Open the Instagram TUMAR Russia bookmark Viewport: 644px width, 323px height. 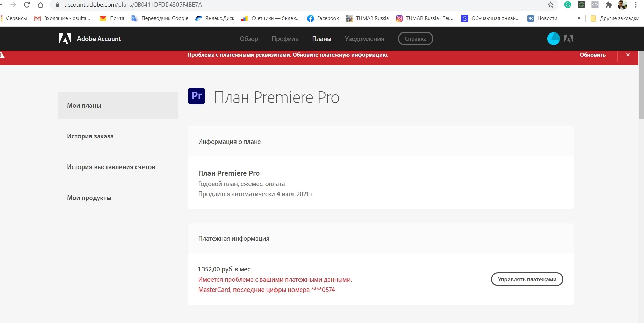pyautogui.click(x=425, y=18)
